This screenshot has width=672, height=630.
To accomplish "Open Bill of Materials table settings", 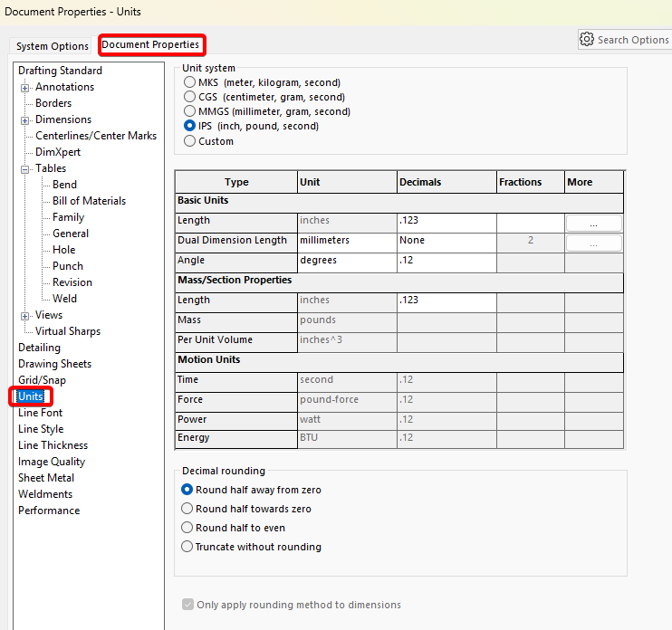I will (x=89, y=200).
